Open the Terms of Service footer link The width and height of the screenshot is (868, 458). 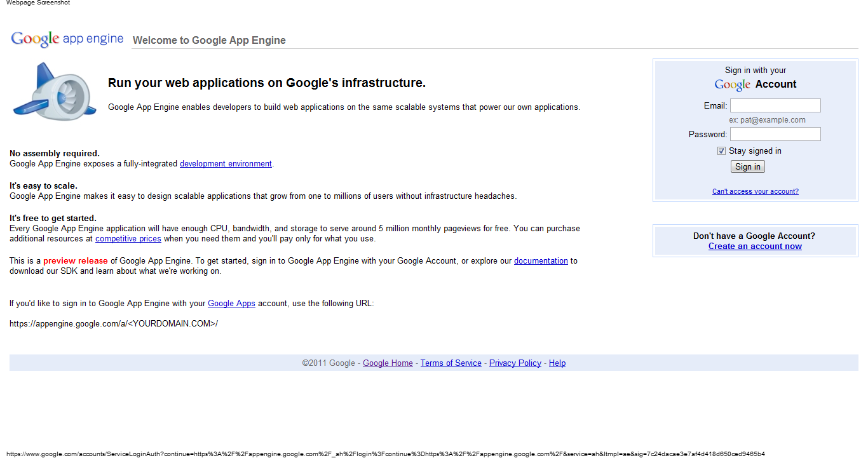[451, 363]
